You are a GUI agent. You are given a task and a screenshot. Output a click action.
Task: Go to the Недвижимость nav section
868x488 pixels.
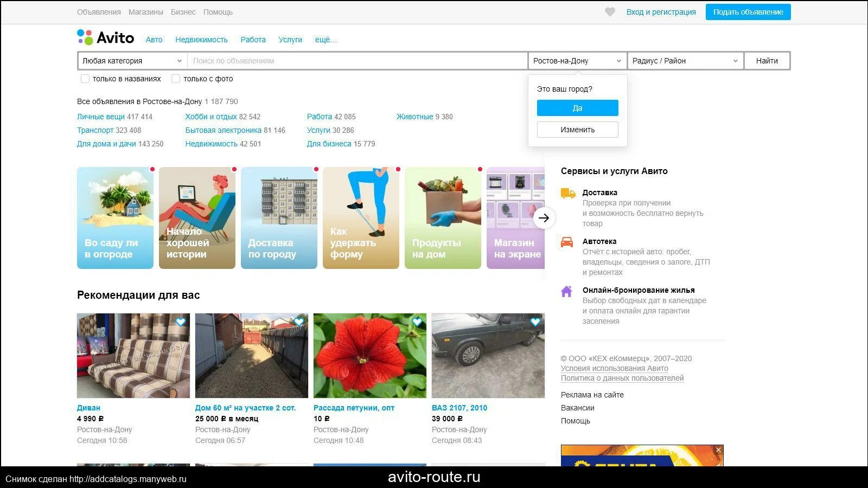click(201, 40)
